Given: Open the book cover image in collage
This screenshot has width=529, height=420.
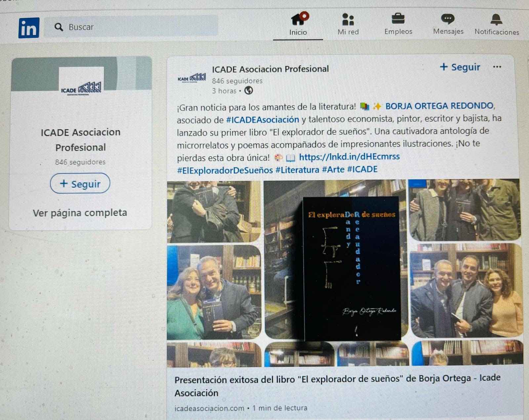Looking at the screenshot, I should click(351, 268).
